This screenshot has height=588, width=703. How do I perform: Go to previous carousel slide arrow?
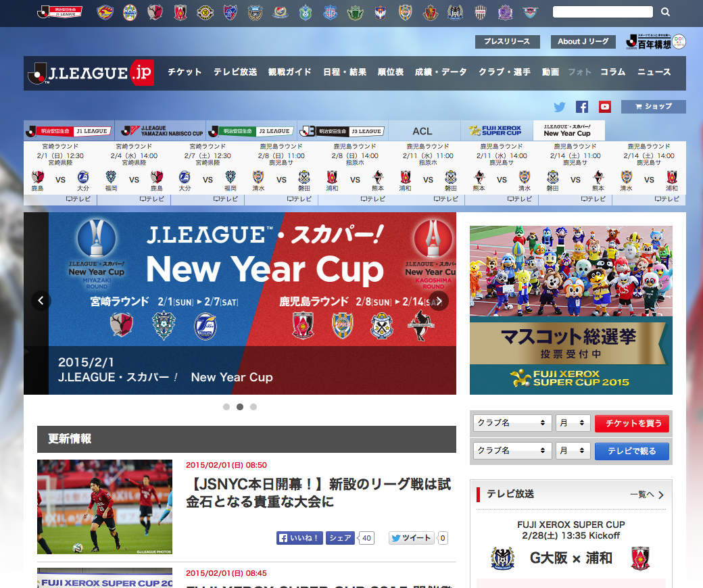(x=41, y=301)
